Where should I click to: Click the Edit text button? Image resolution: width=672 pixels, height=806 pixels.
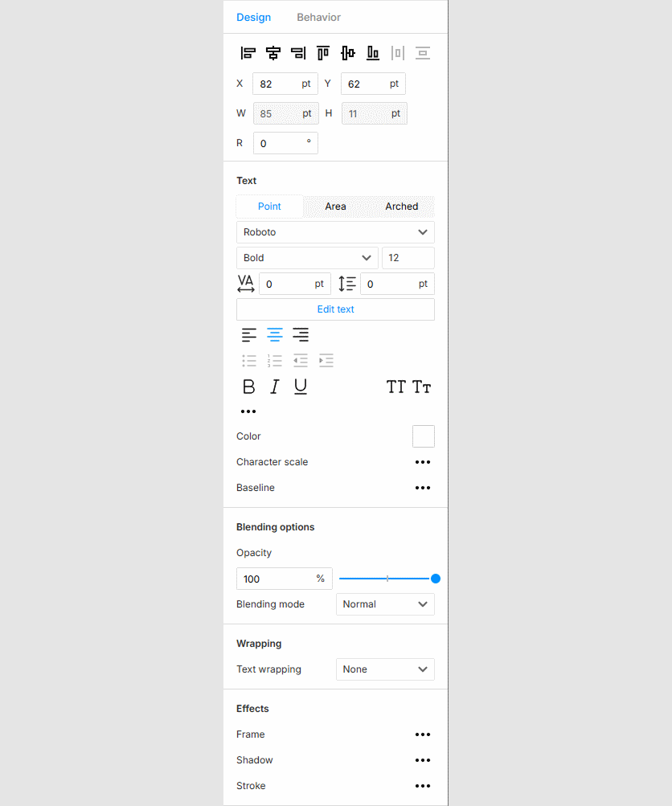click(x=335, y=309)
